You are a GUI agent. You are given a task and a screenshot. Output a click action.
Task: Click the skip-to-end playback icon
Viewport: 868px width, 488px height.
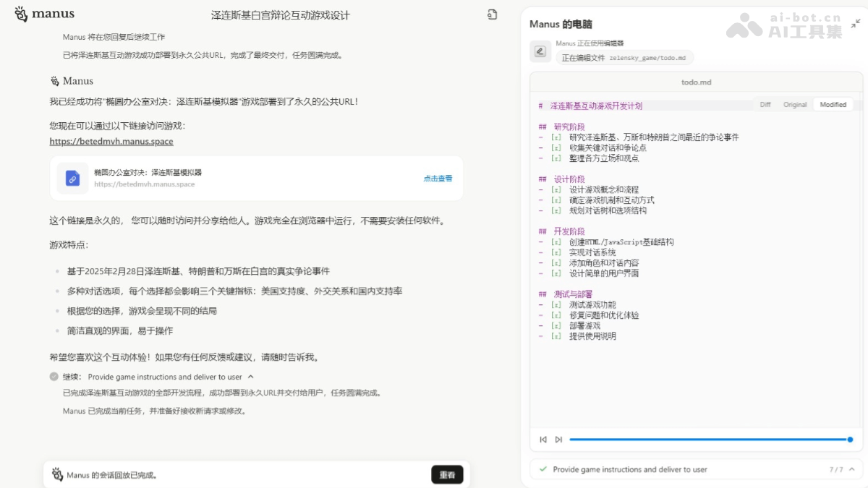coord(557,439)
